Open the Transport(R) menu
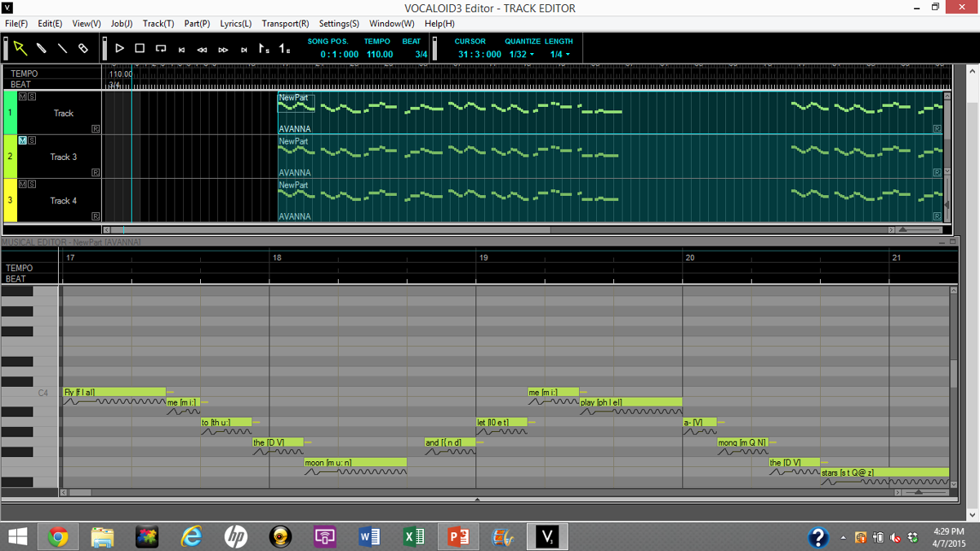This screenshot has width=980, height=551. point(285,24)
